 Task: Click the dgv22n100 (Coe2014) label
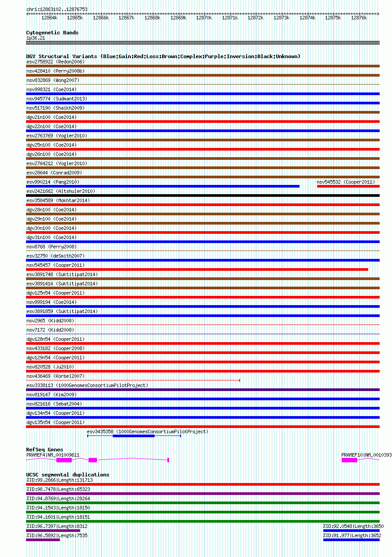52,126
